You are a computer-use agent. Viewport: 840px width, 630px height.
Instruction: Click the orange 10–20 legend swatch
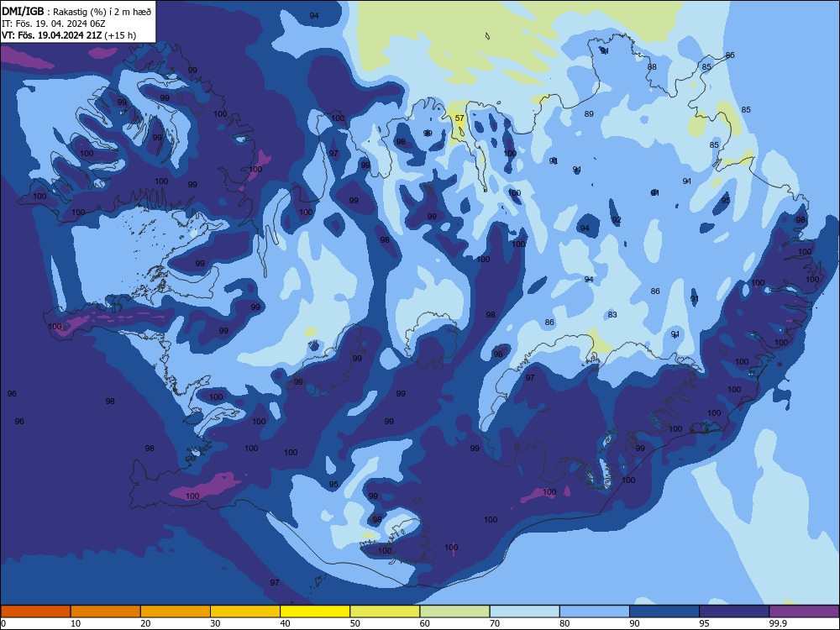(106, 612)
